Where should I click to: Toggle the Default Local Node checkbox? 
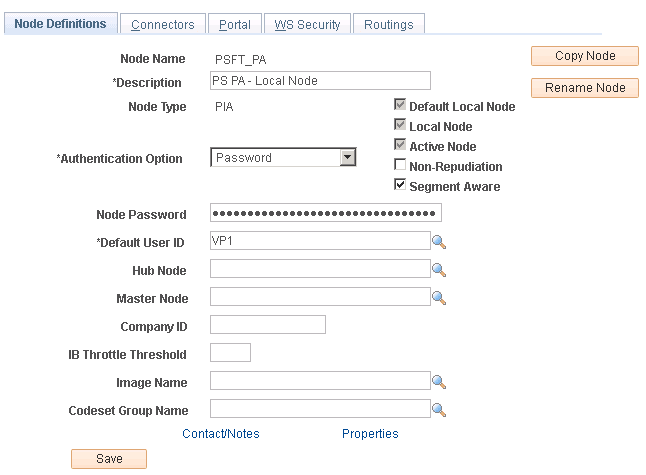click(x=400, y=105)
